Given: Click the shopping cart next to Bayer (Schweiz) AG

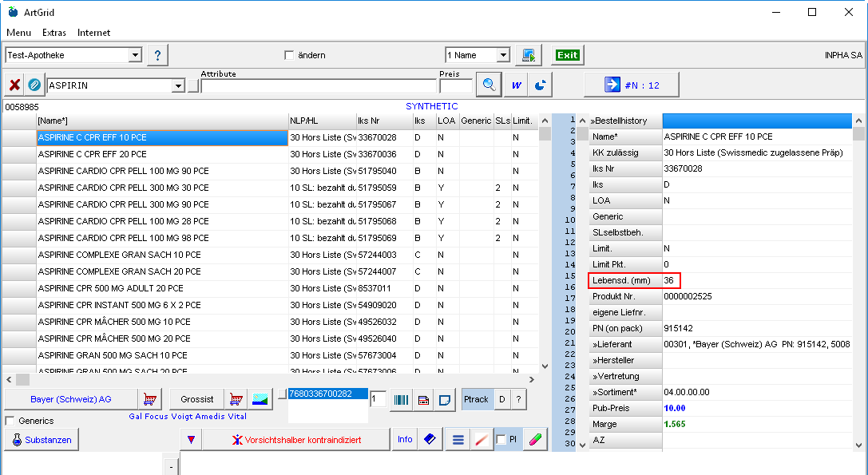Looking at the screenshot, I should tap(149, 399).
